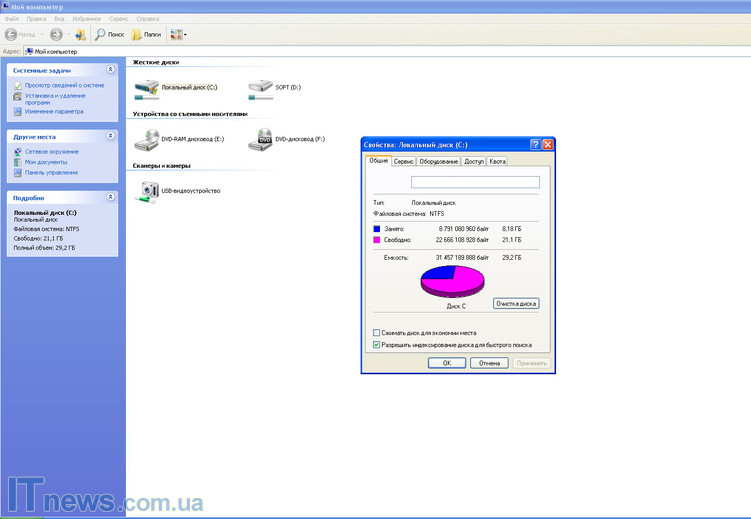Image resolution: width=751 pixels, height=519 pixels.
Task: Collapse the Системные задачи panel
Action: pyautogui.click(x=110, y=70)
